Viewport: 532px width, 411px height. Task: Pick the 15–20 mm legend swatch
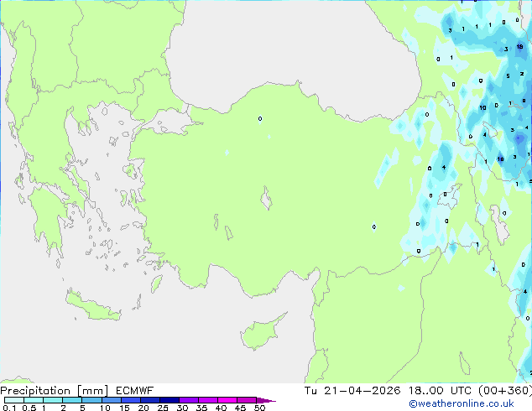(x=130, y=400)
